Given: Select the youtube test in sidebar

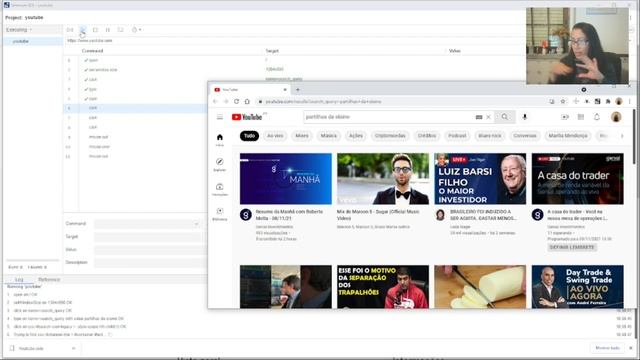Looking at the screenshot, I should click(33, 41).
